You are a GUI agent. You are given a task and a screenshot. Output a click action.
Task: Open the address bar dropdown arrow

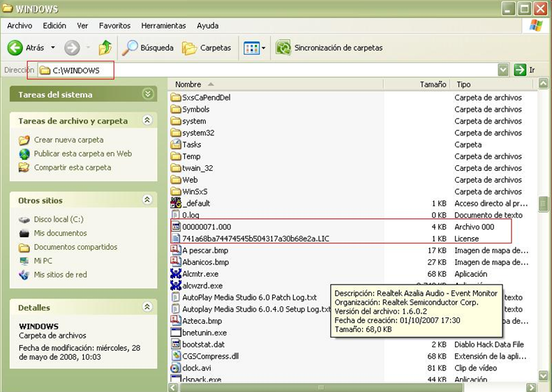[503, 70]
